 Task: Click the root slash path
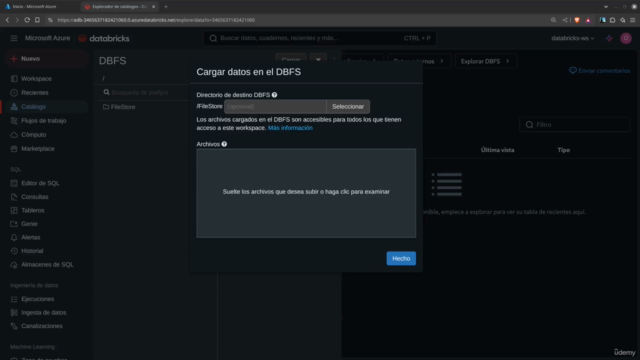coord(103,78)
